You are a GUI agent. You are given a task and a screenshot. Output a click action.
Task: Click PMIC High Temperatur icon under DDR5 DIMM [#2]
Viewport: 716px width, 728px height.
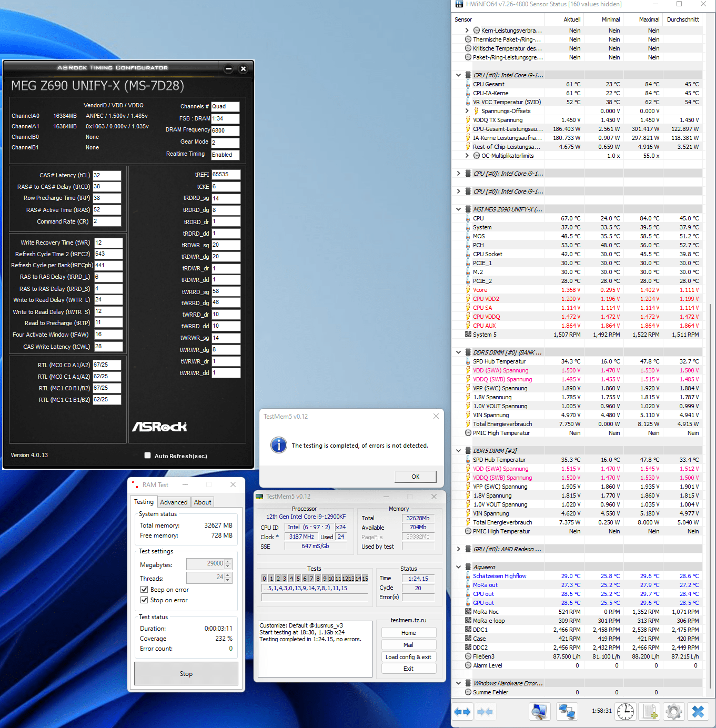coord(468,531)
